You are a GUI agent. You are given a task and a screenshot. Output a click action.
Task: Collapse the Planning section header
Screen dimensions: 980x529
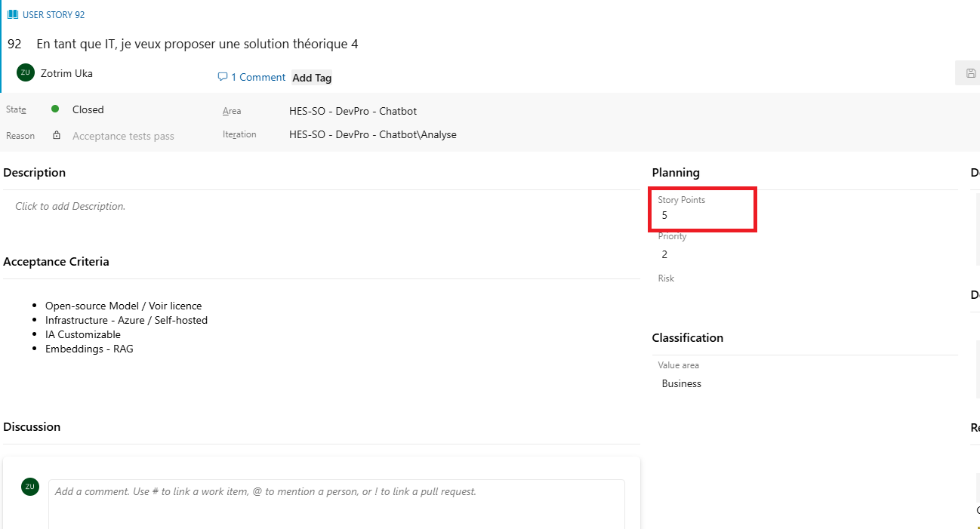click(x=676, y=173)
